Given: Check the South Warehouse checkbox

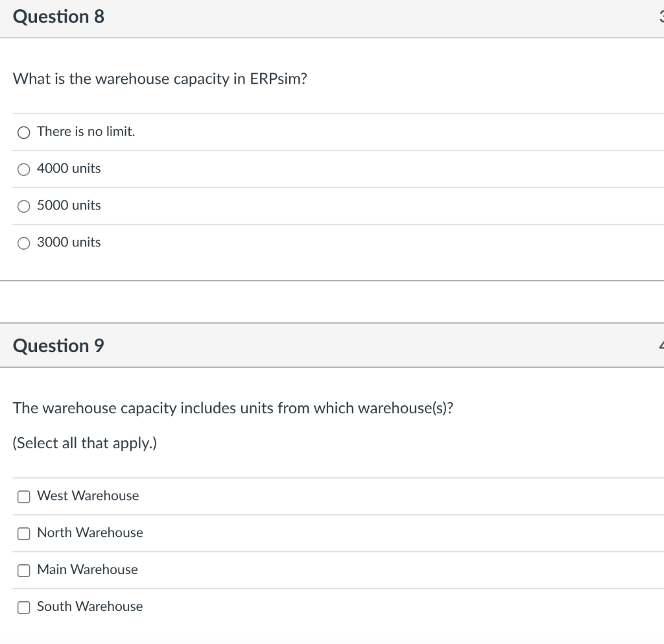Looking at the screenshot, I should pos(23,607).
